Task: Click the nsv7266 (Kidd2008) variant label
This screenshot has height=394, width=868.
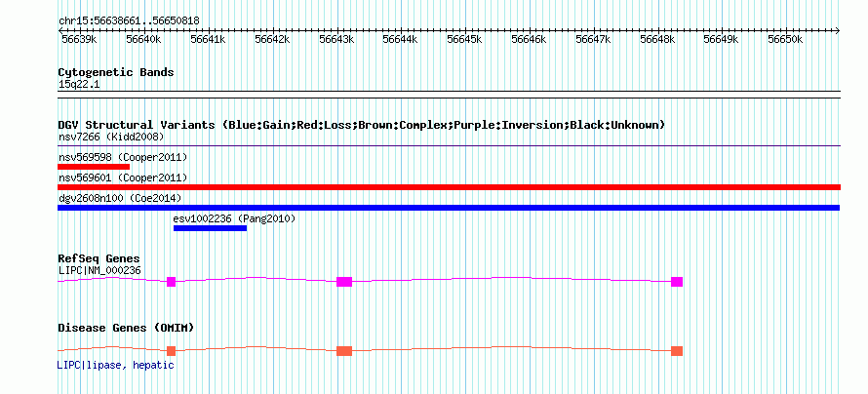Action: [111, 137]
